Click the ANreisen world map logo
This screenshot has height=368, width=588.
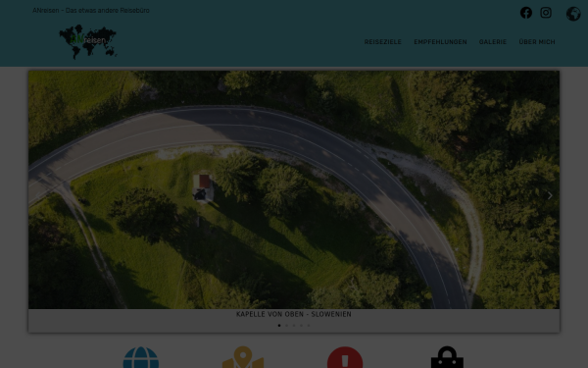[x=88, y=41]
